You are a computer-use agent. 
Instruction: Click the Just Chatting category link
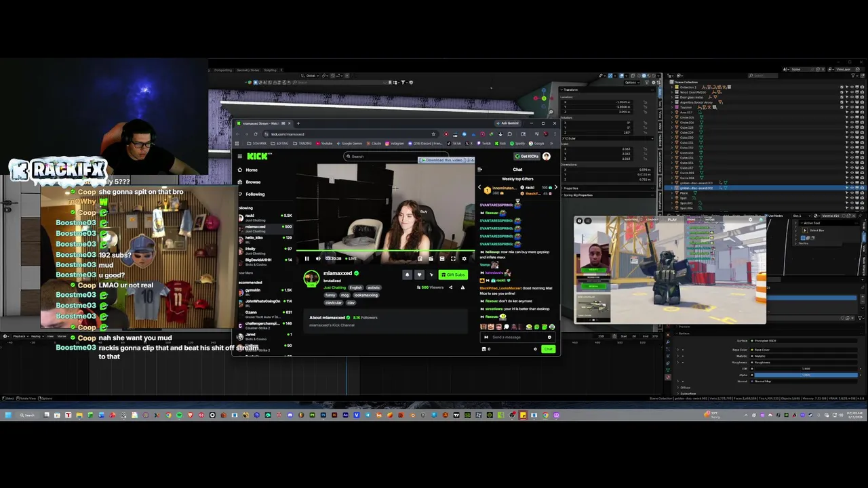pos(334,287)
